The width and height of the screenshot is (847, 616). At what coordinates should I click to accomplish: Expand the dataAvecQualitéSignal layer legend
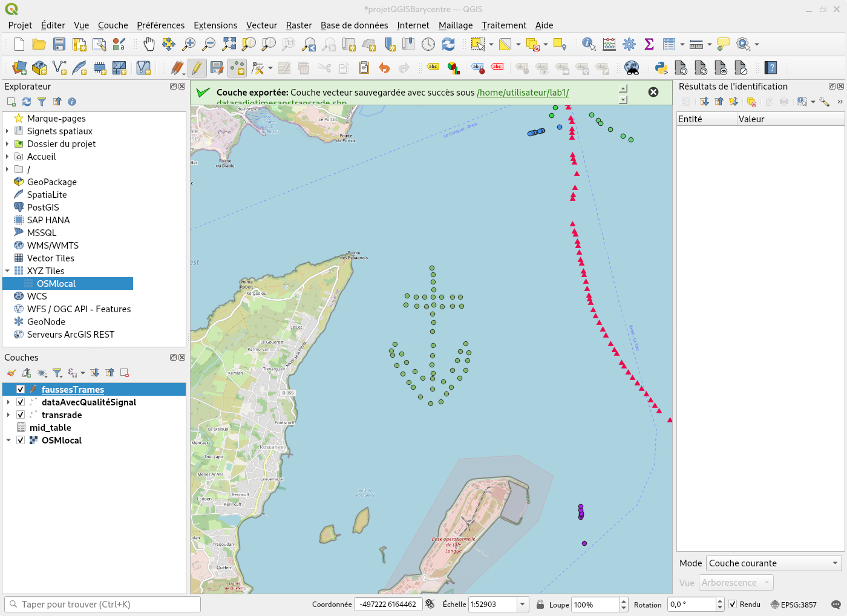tap(8, 402)
